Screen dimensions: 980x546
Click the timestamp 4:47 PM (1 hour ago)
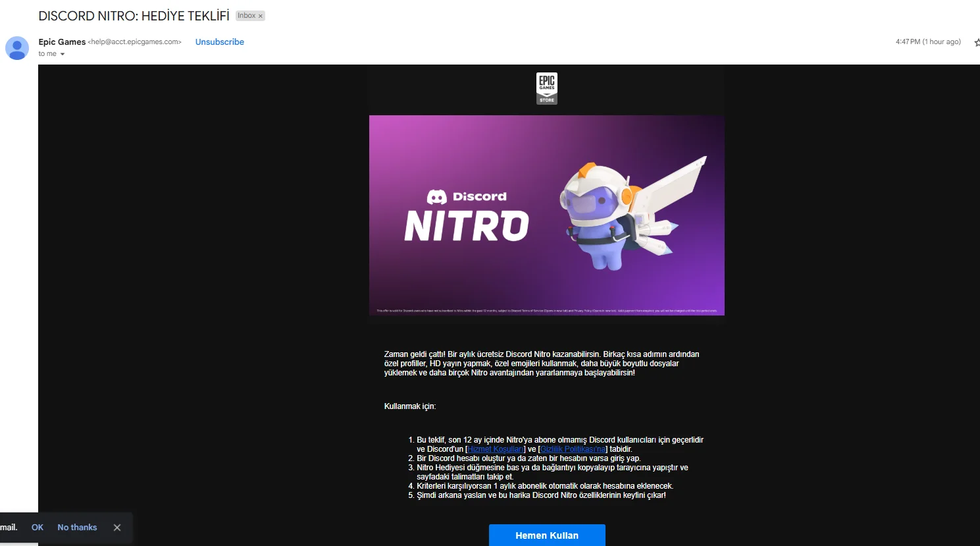[928, 41]
